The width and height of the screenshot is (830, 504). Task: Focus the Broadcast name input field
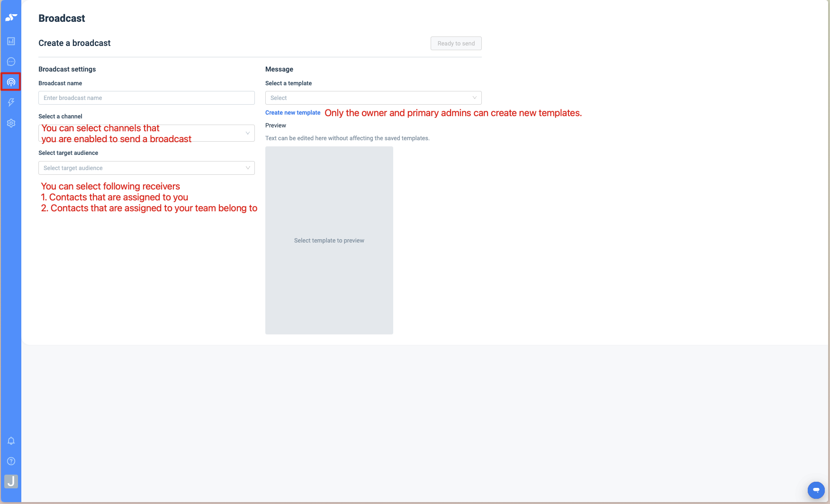click(146, 98)
